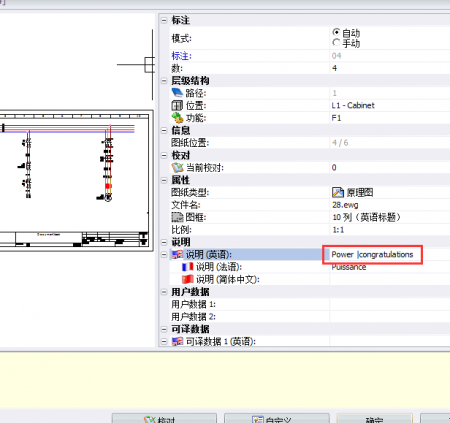Click the 模式 property label
The width and height of the screenshot is (450, 423).
pos(181,38)
